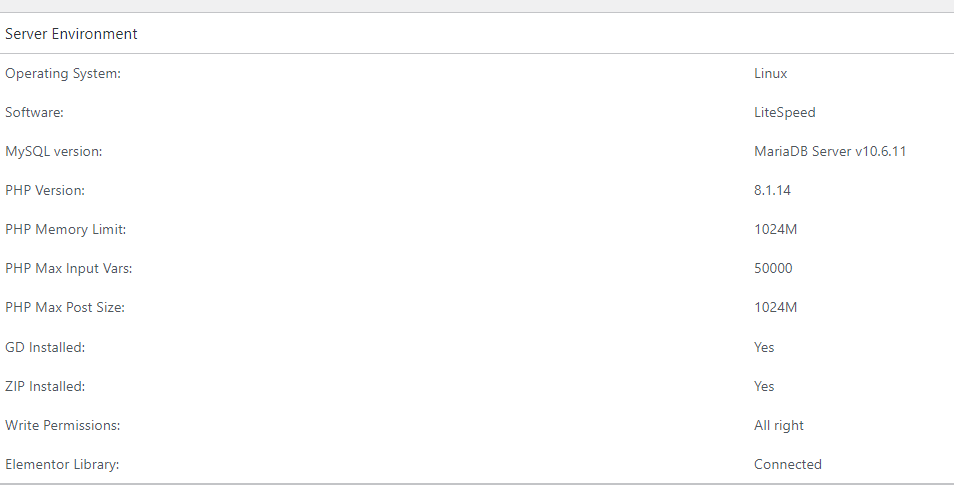Select the PHP Max Input Vars label

pyautogui.click(x=69, y=268)
